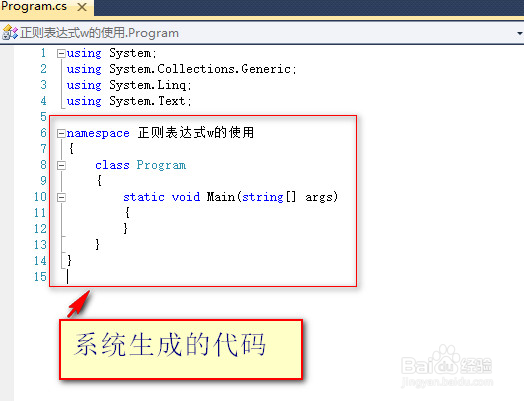Click the opening brace on line 7

pyautogui.click(x=71, y=148)
